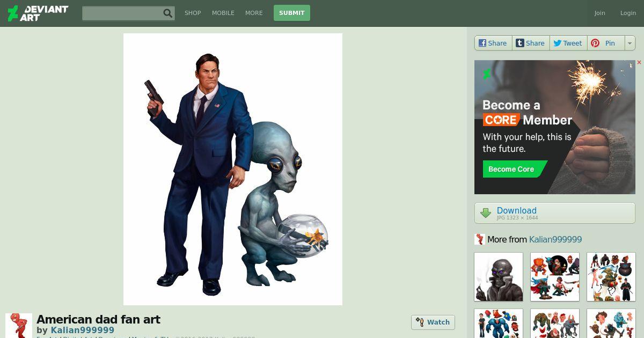This screenshot has height=338, width=644.
Task: Close the Core Member advertisement
Action: click(639, 63)
